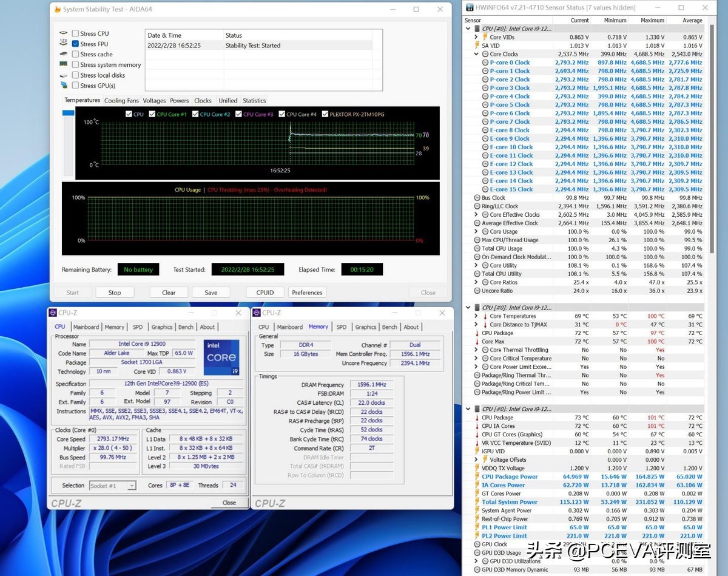Open the Socket #1 selection dropdown
Image resolution: width=728 pixels, height=576 pixels.
pos(112,486)
